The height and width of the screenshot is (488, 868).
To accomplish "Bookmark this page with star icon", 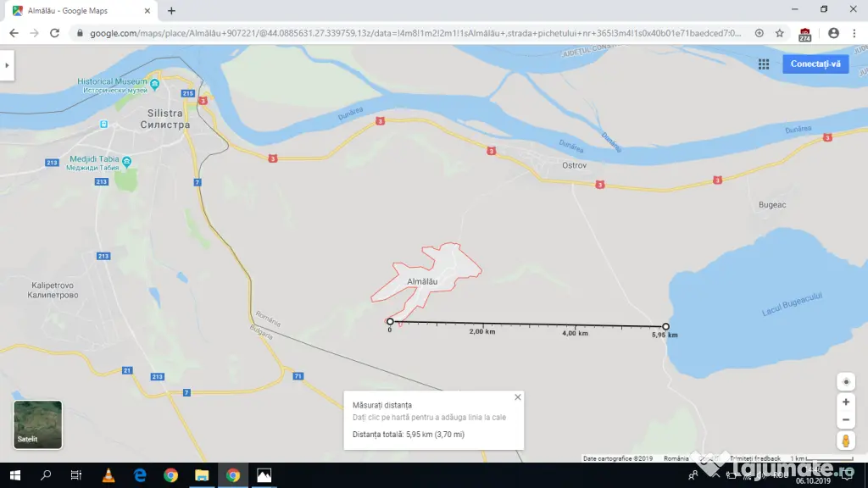I will [780, 33].
